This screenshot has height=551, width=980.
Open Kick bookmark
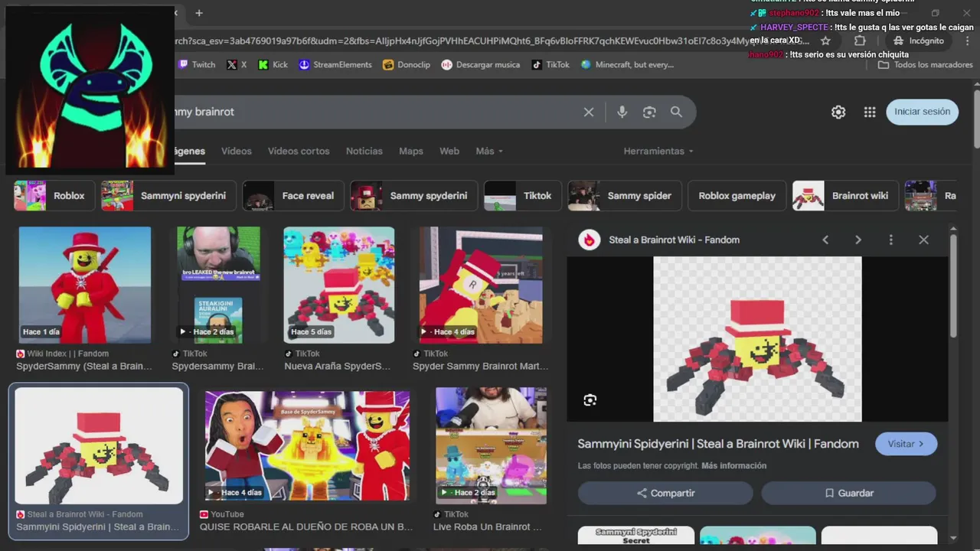[273, 64]
